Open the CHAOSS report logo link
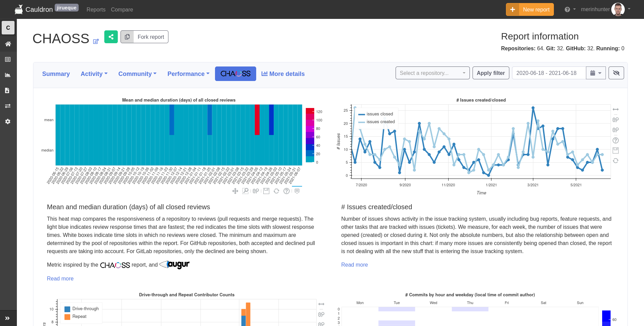Image resolution: width=644 pixels, height=326 pixels. pos(115,265)
